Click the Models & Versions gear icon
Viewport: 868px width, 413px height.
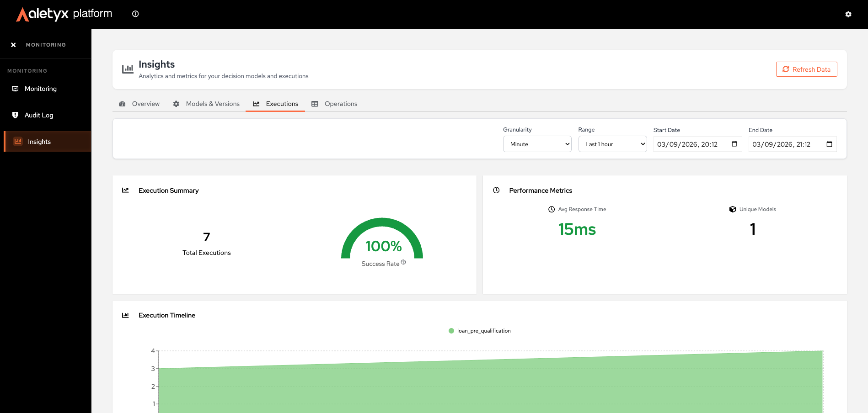176,104
